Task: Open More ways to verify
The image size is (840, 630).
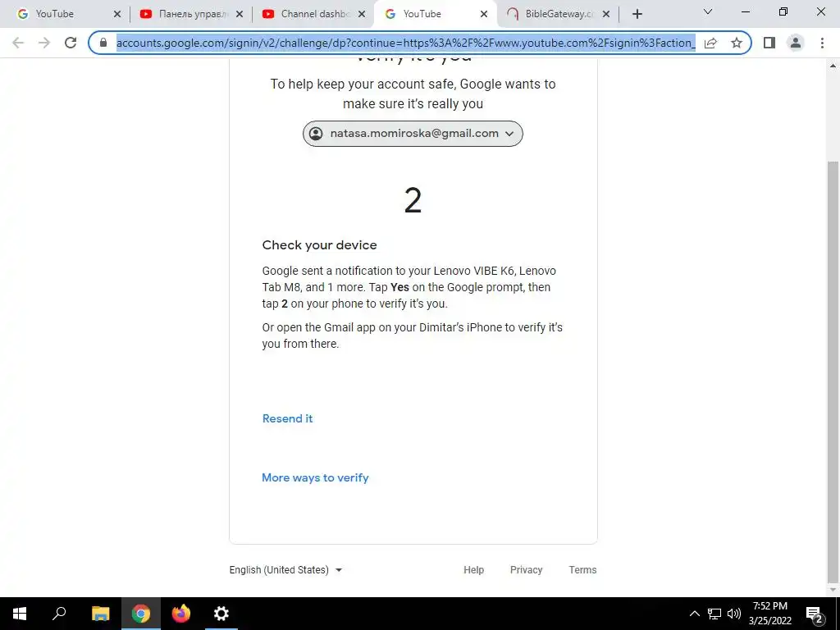Action: [315, 477]
